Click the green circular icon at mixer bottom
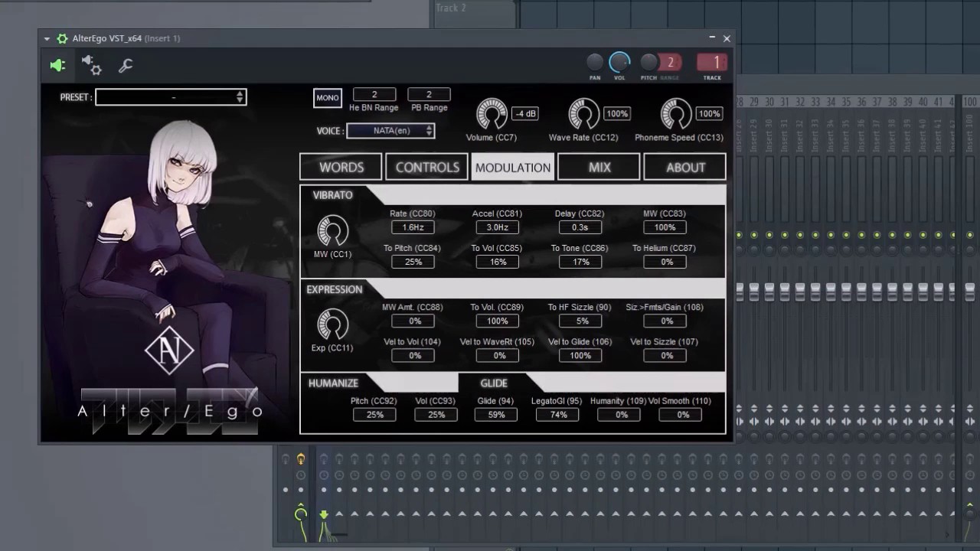The width and height of the screenshot is (980, 551). point(300,514)
